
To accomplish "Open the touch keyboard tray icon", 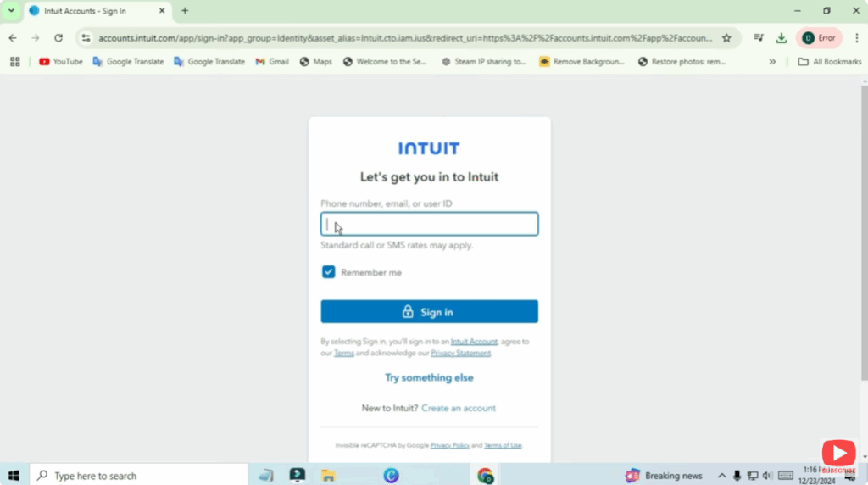I will point(786,476).
